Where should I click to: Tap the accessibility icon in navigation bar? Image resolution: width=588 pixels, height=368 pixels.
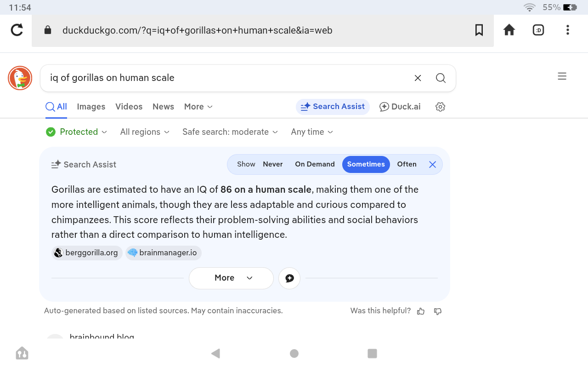pos(22,353)
